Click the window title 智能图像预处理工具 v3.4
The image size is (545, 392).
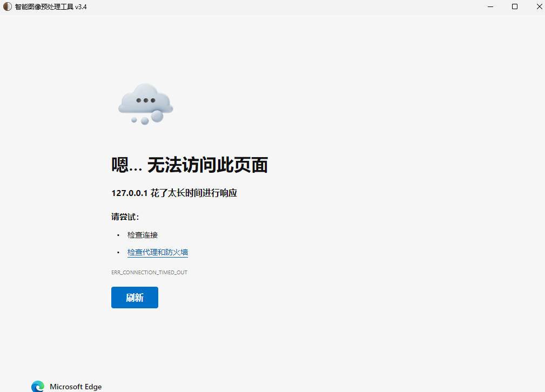click(51, 6)
